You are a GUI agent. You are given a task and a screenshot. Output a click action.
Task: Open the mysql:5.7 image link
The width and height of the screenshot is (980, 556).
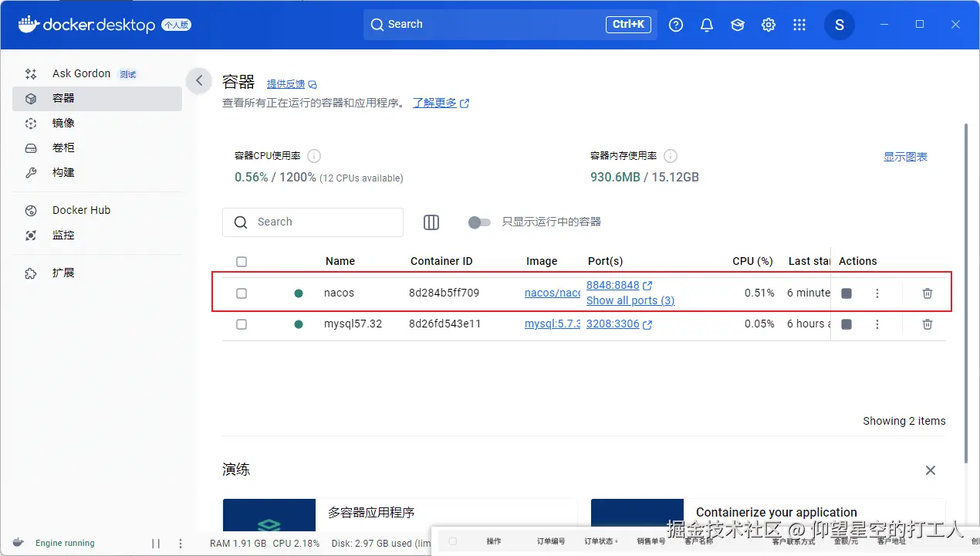(553, 324)
